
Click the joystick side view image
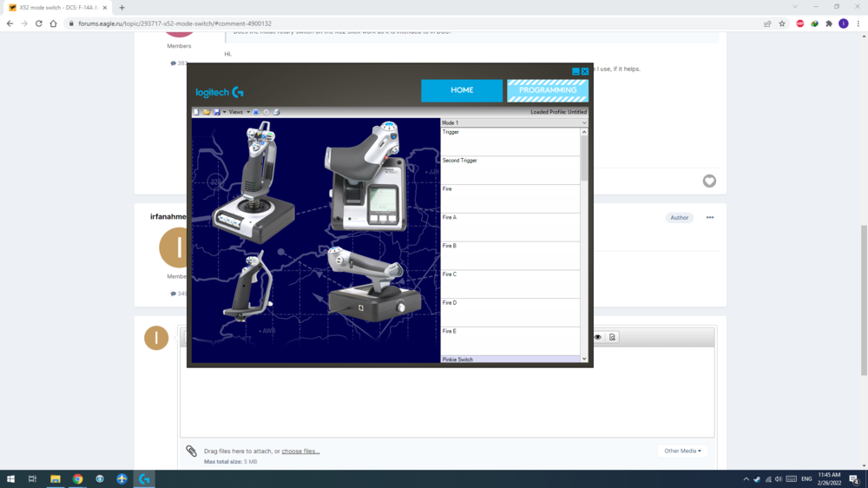tap(249, 286)
